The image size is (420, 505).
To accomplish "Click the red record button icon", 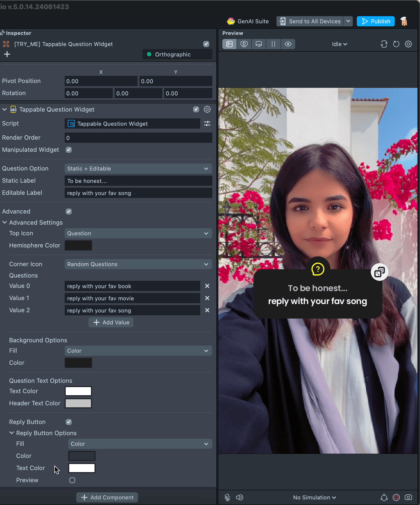I will [x=396, y=497].
